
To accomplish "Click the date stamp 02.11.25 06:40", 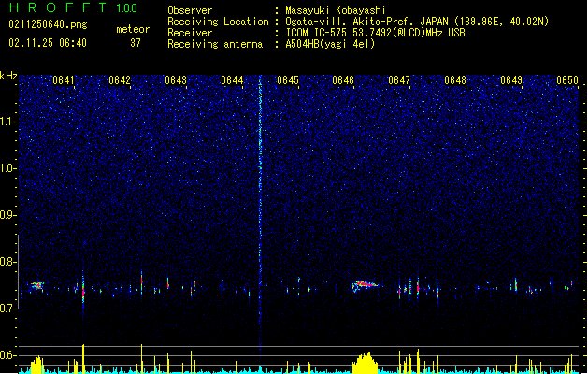I will (48, 43).
